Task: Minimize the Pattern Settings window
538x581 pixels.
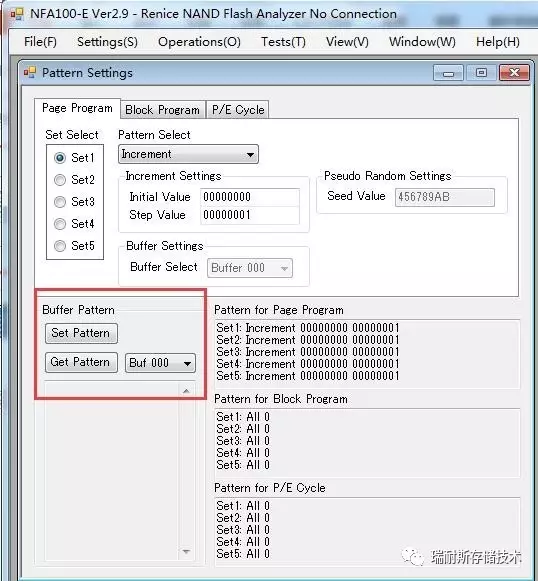Action: [448, 73]
